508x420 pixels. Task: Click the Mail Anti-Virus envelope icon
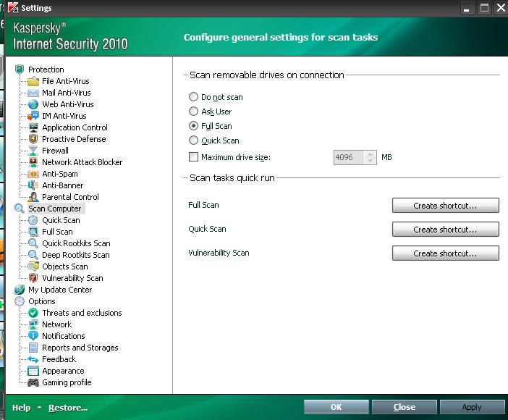(33, 93)
